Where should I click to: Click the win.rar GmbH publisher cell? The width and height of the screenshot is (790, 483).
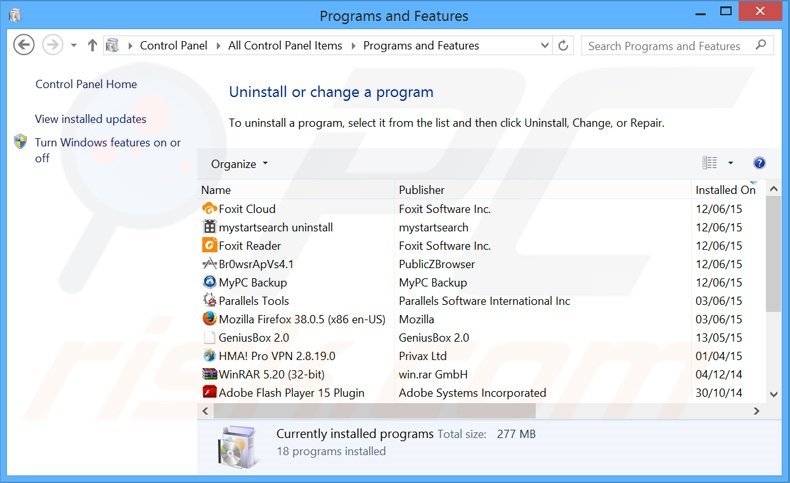point(433,374)
